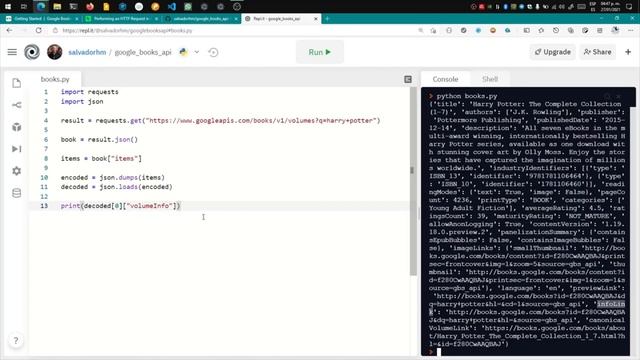Click the requests.get URL string on line 4
The width and height of the screenshot is (640, 360).
point(261,120)
